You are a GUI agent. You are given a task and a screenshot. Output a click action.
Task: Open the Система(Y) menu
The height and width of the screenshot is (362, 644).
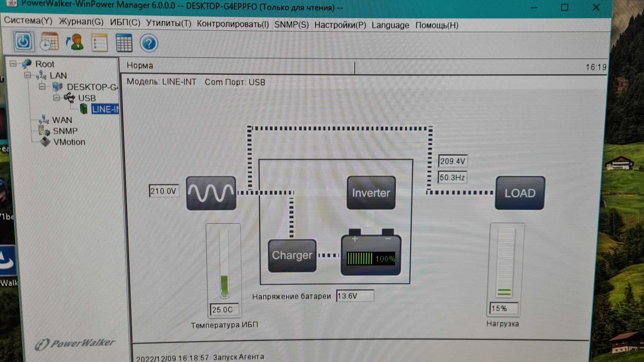tap(28, 21)
